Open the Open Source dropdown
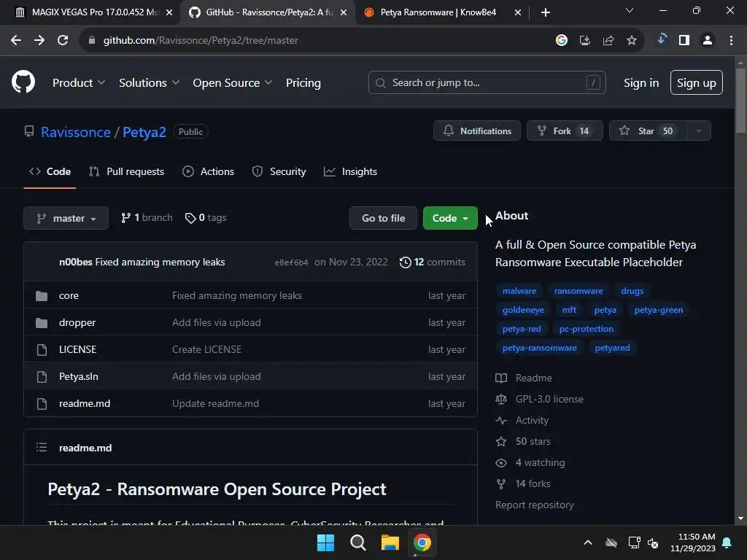The height and width of the screenshot is (560, 747). tap(233, 83)
